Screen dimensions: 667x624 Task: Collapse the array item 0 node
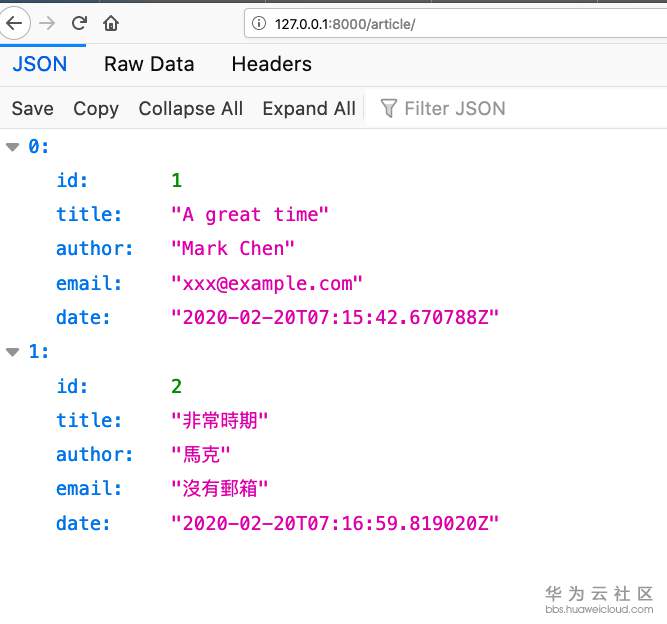(x=13, y=147)
